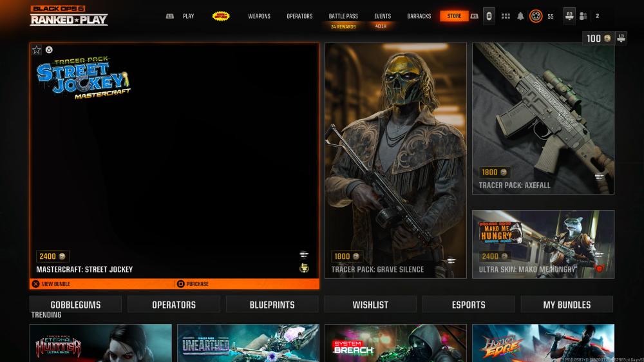Screen dimensions: 644x362
Task: Switch to the Barracks tab
Action: [419, 16]
